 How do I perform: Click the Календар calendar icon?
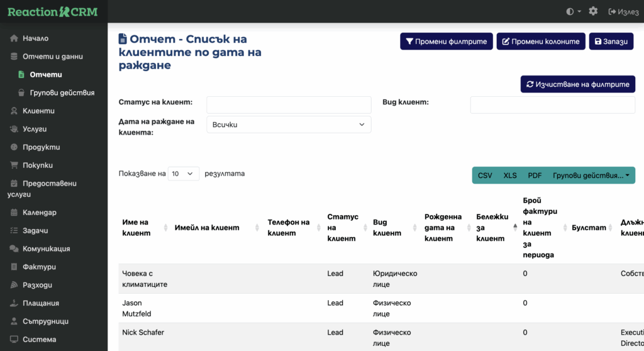14,213
